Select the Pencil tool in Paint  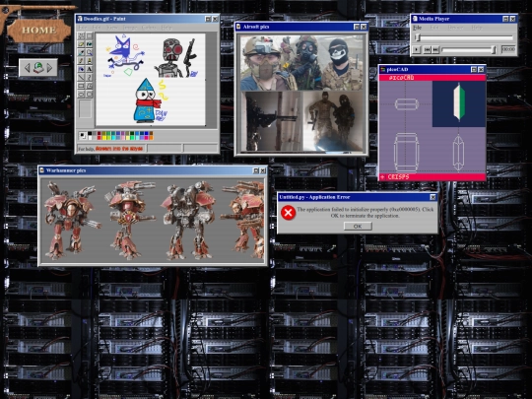(x=81, y=61)
